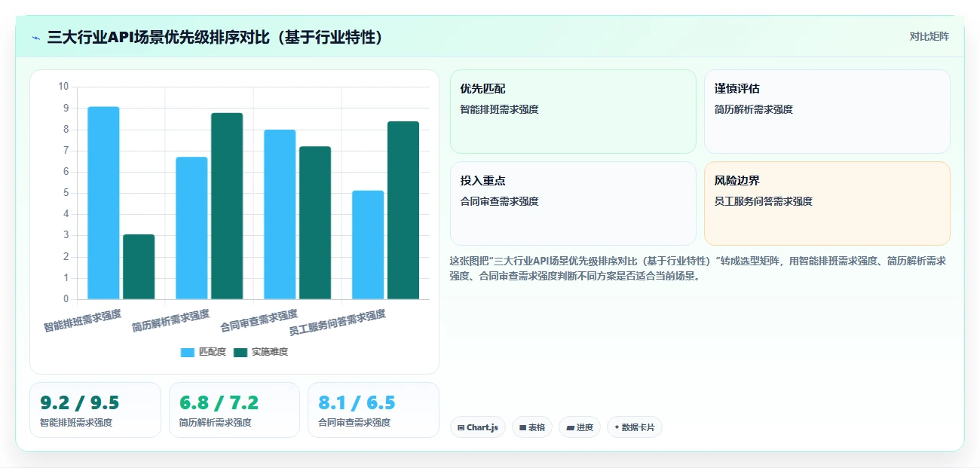The image size is (980, 468).
Task: Click the x-axis label 智能排班需求强度
Action: point(82,321)
